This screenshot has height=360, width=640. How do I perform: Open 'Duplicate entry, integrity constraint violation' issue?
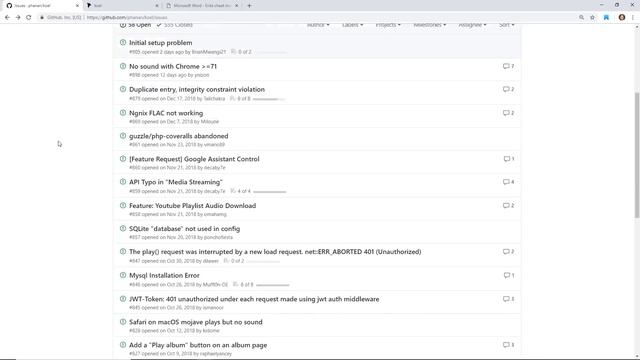197,89
